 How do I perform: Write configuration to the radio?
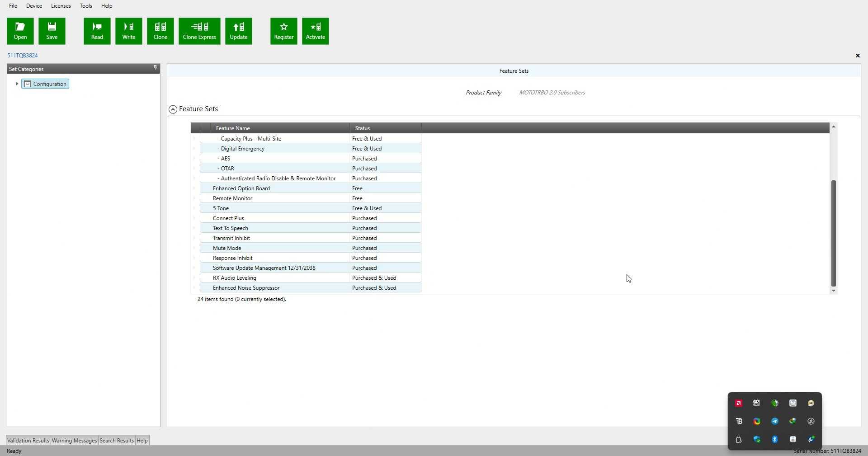click(x=129, y=31)
